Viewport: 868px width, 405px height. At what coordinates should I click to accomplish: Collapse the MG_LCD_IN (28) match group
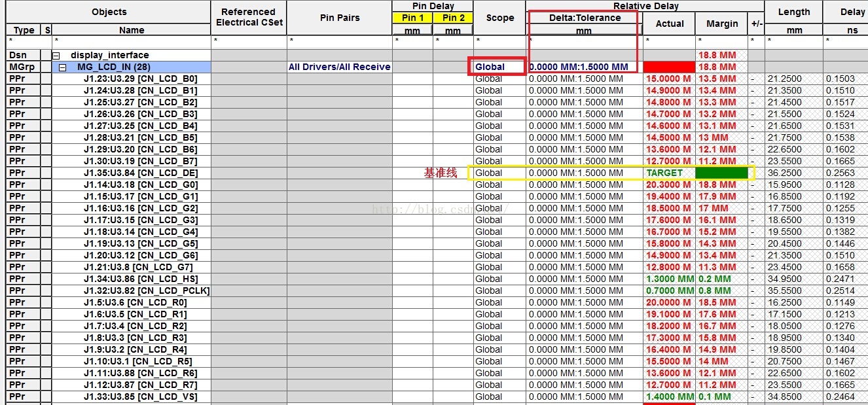[63, 67]
